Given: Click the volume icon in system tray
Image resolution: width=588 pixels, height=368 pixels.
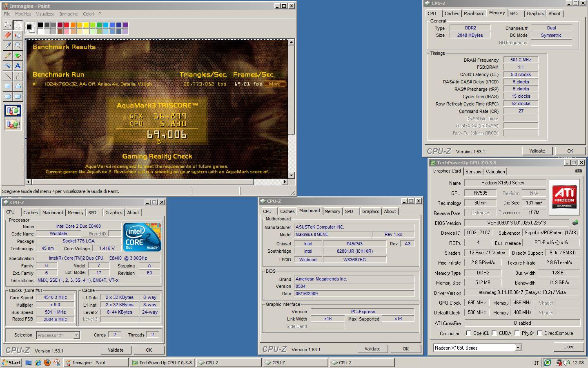Looking at the screenshot, I should pos(566,363).
